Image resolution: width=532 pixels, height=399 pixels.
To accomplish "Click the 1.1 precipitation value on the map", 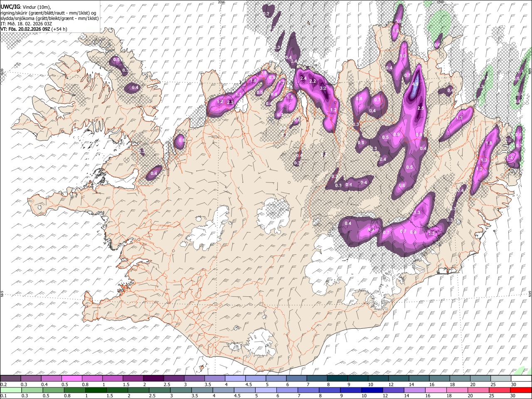I will click(239, 95).
